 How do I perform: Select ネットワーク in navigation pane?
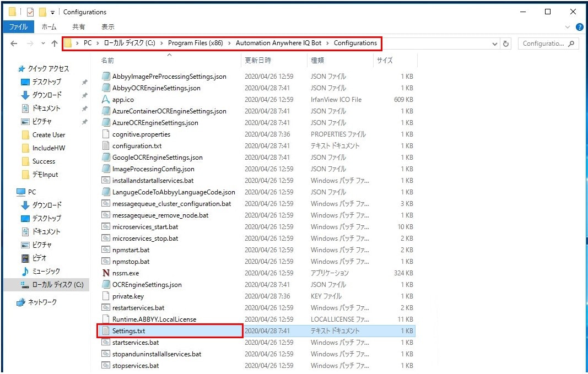tap(42, 302)
